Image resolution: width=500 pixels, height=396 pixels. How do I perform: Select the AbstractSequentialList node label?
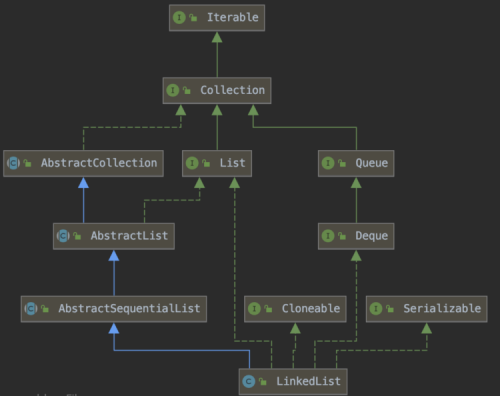[129, 309]
